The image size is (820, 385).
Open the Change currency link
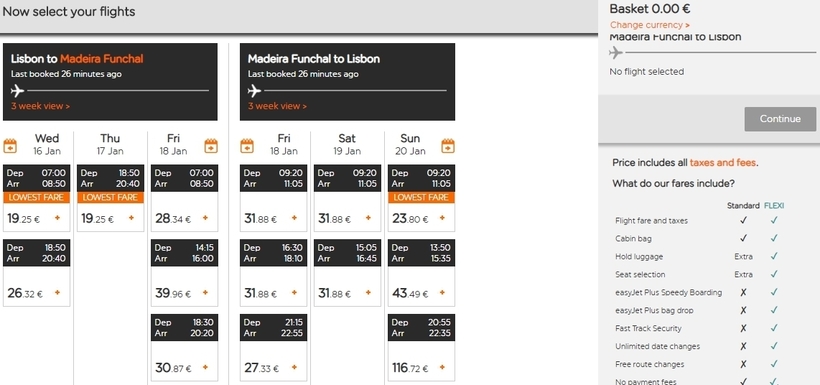click(x=650, y=25)
